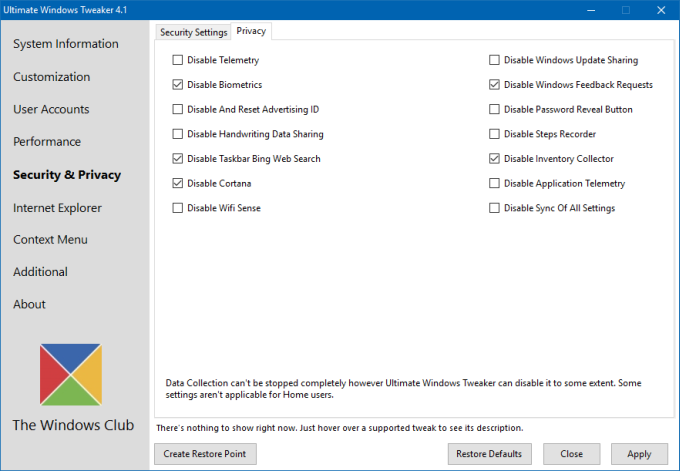Tick Disable Sync Of All Settings
This screenshot has height=471, width=680.
(x=494, y=208)
